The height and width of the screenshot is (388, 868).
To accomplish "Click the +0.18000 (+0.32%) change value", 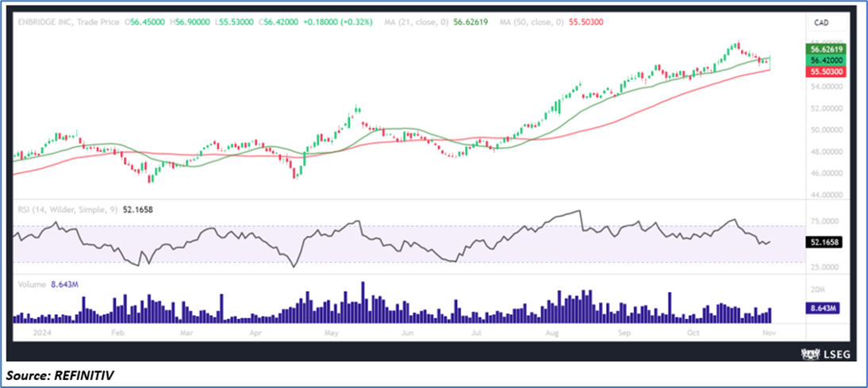I will (337, 22).
